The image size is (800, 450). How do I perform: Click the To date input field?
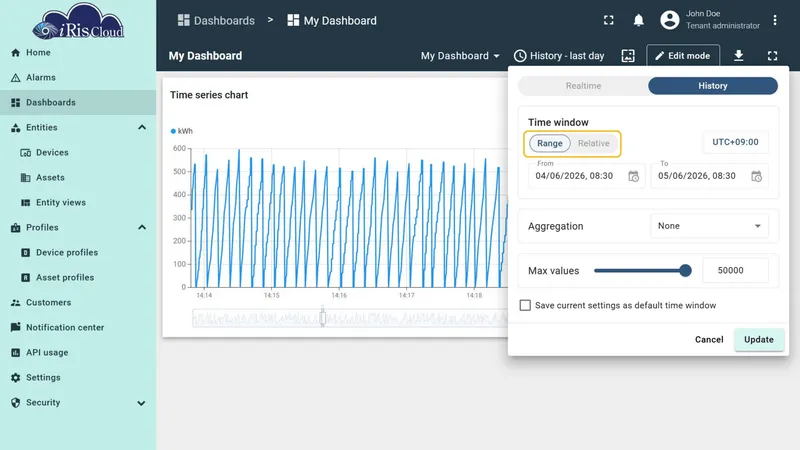point(709,176)
